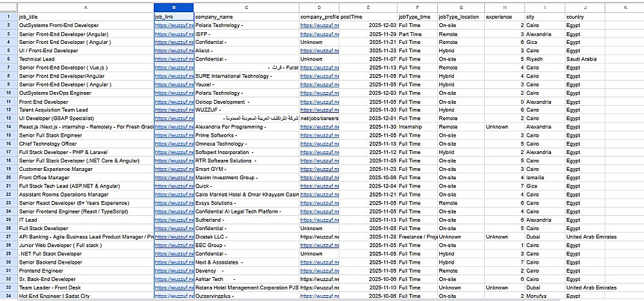This screenshot has height=301, width=644.
Task: Click the select-all corner box
Action: pyautogui.click(x=8, y=8)
